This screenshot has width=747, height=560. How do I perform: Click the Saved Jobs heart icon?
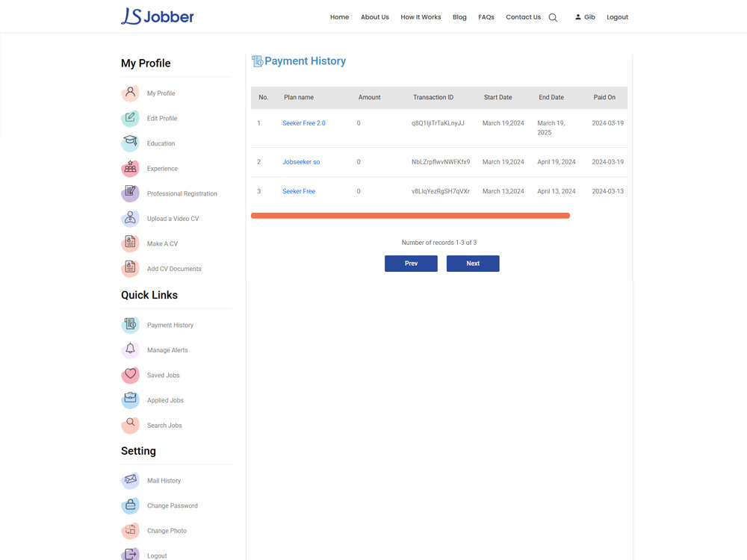[x=130, y=376]
